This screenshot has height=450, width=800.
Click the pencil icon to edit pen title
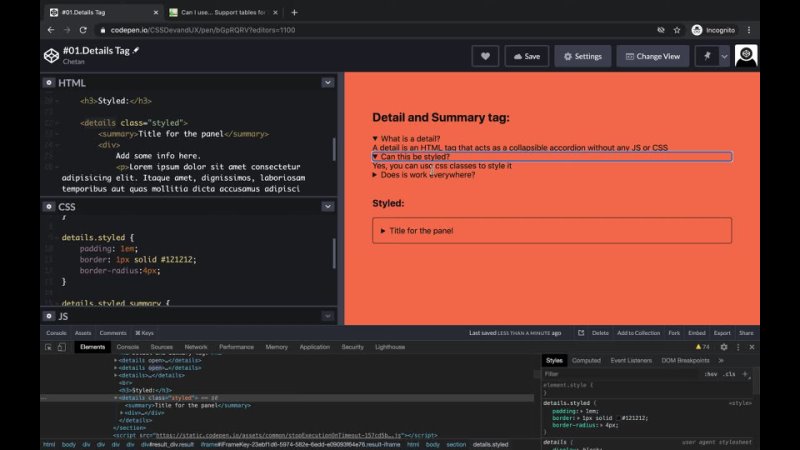click(136, 50)
